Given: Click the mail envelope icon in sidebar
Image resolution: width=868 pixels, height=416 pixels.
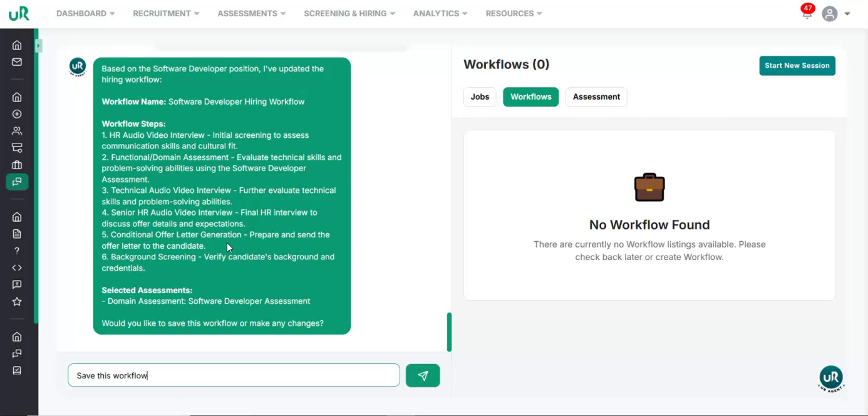Looking at the screenshot, I should click(17, 62).
